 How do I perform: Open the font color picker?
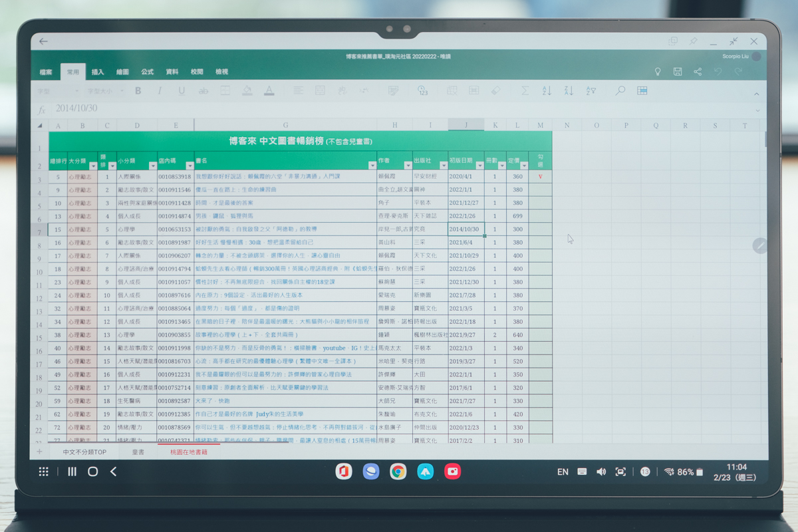coord(269,90)
